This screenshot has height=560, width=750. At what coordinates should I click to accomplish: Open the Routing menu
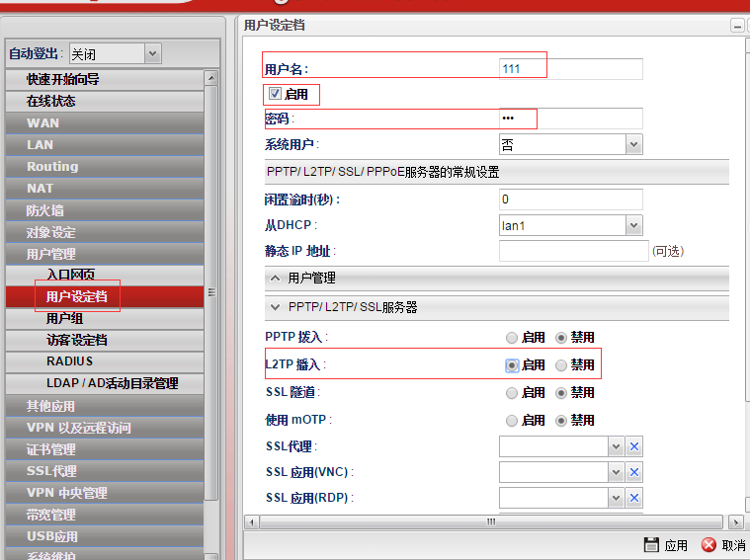105,167
